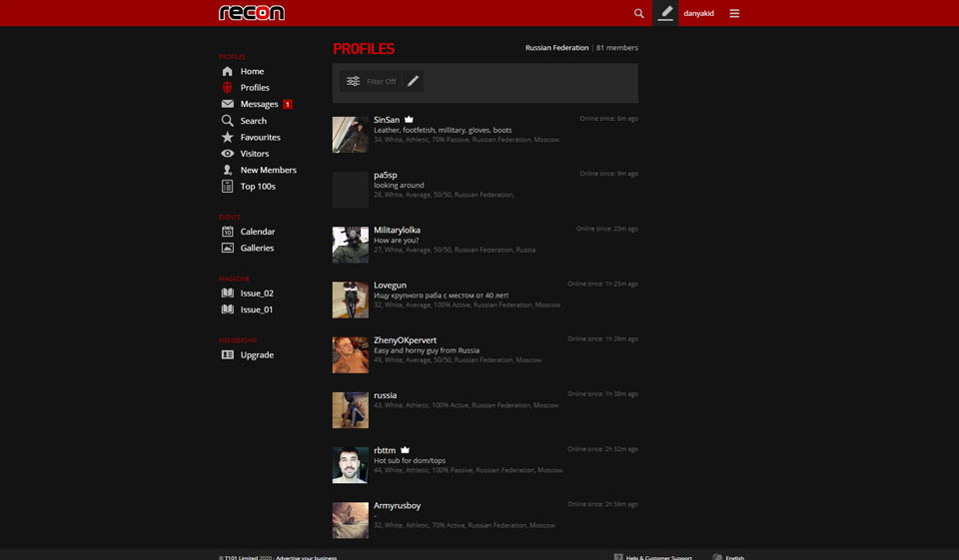Open danyakid account menu
959x560 pixels.
click(x=698, y=13)
